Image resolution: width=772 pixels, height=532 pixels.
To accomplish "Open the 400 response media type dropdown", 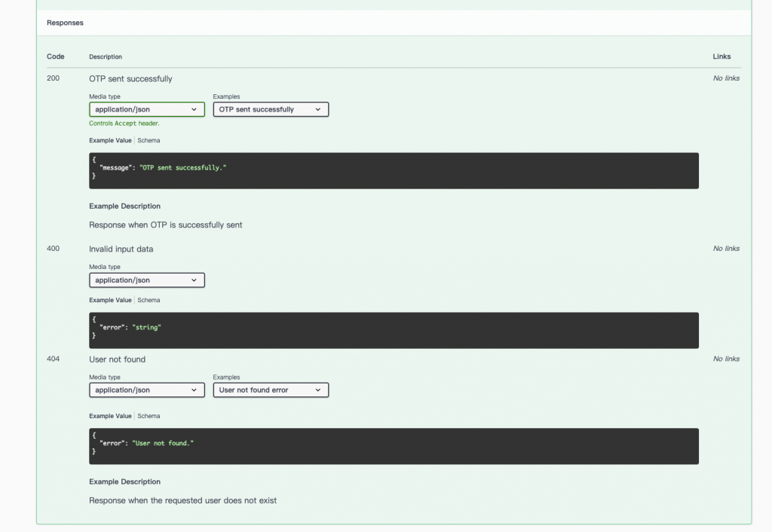I will 147,280.
